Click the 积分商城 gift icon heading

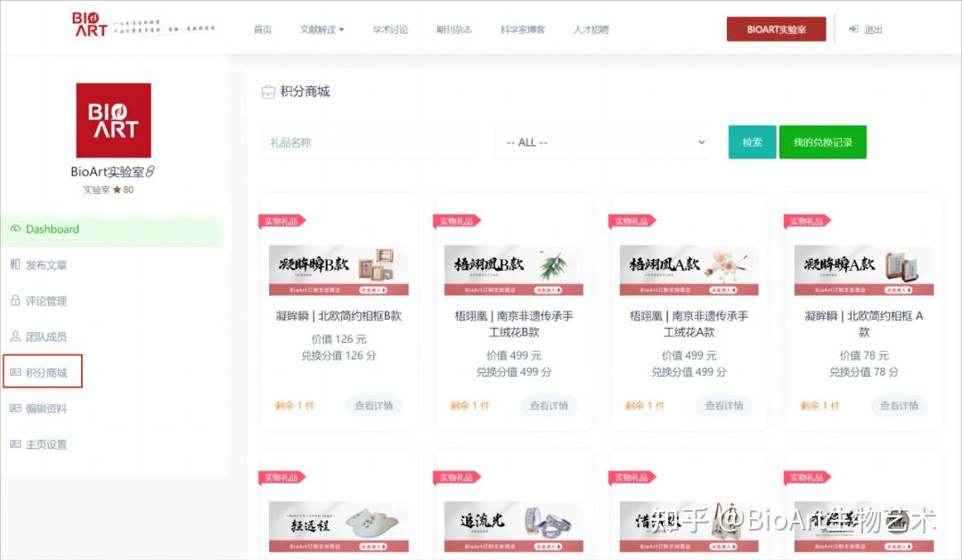click(x=297, y=91)
